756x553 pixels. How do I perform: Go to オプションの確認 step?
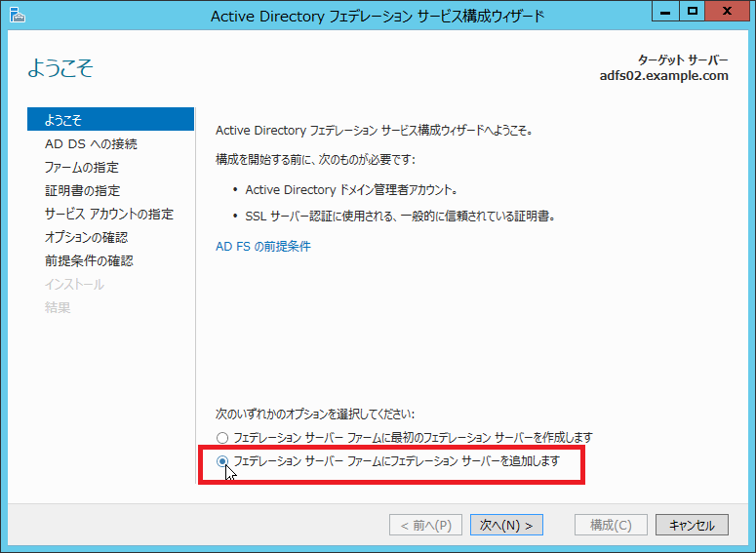click(x=86, y=237)
